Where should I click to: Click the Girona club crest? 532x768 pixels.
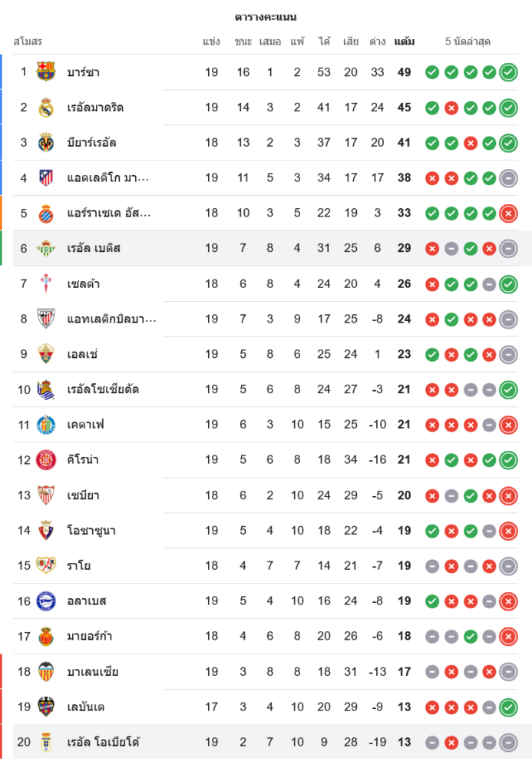pos(46,460)
